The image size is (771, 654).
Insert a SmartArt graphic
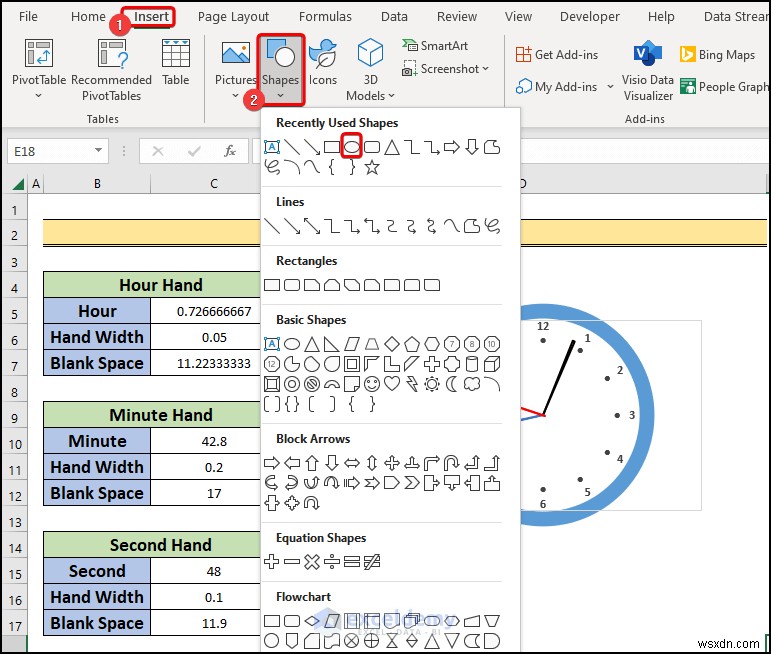pyautogui.click(x=435, y=46)
